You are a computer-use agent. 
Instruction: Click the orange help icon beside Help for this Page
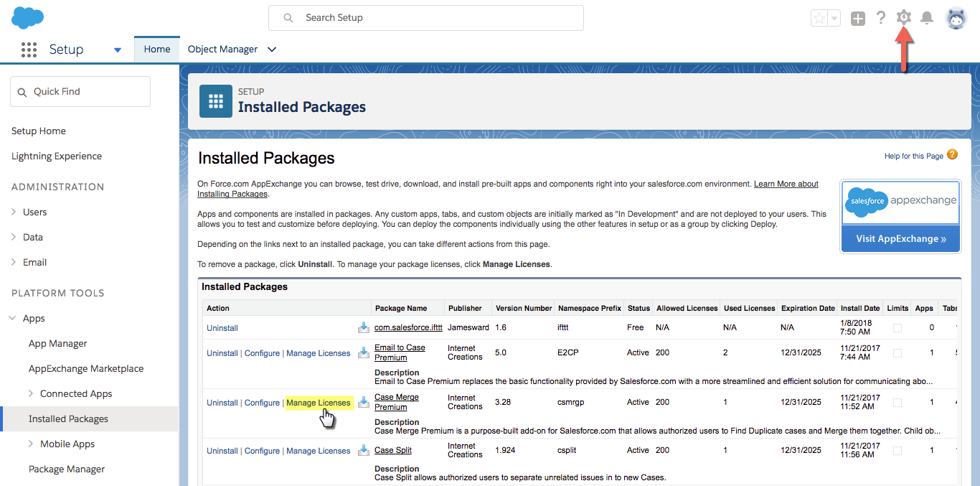(952, 154)
